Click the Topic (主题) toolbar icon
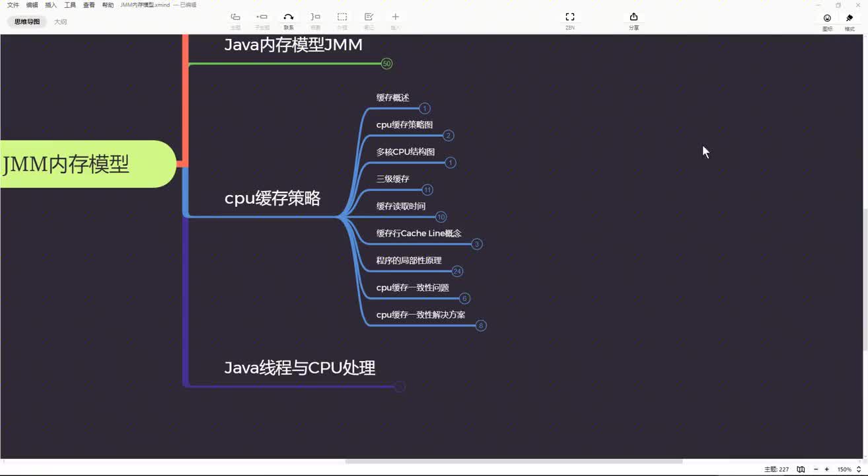This screenshot has height=476, width=868. (x=235, y=17)
